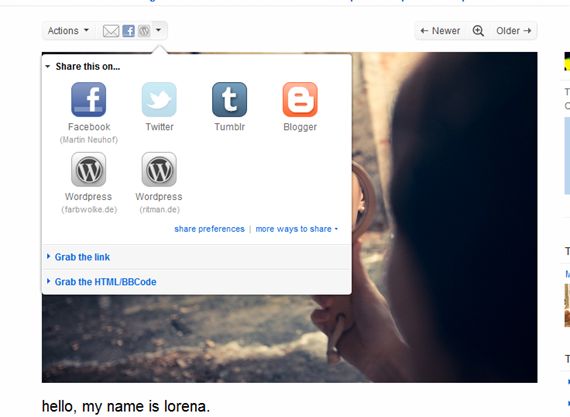Screen dimensions: 570x417
Task: Expand the 'Grab the HTML/BBCode' section
Action: pos(196,282)
